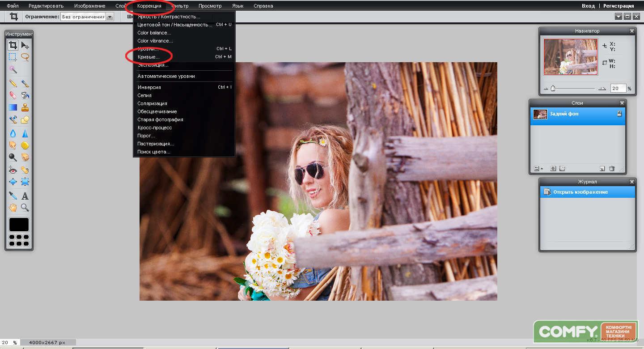Select the Pencil tool
The width and height of the screenshot is (644, 349).
[x=13, y=83]
